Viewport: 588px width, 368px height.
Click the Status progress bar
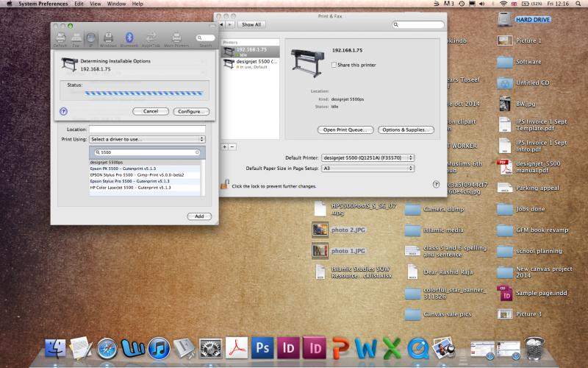(143, 93)
